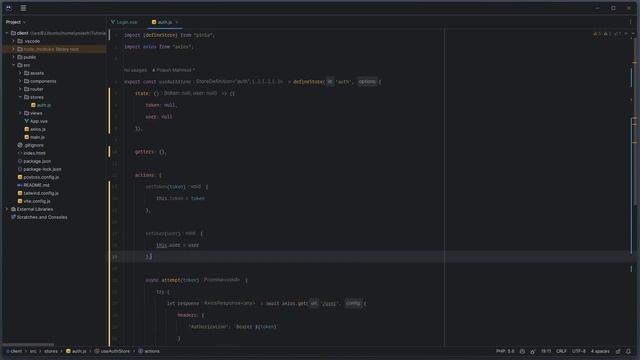Expand the components folder
The width and height of the screenshot is (640, 360).
click(x=20, y=81)
